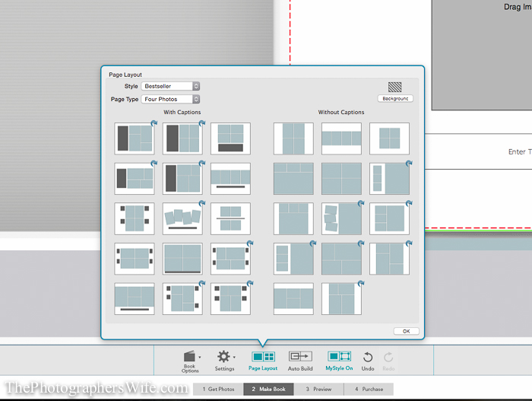Toggle MyStyle On in the toolbar
This screenshot has height=401, width=532.
tap(339, 361)
